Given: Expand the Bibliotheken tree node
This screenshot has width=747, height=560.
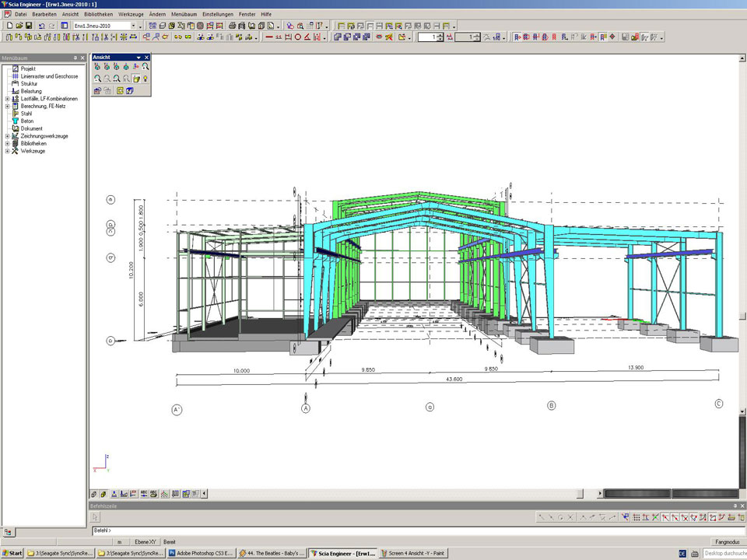Looking at the screenshot, I should pos(7,144).
